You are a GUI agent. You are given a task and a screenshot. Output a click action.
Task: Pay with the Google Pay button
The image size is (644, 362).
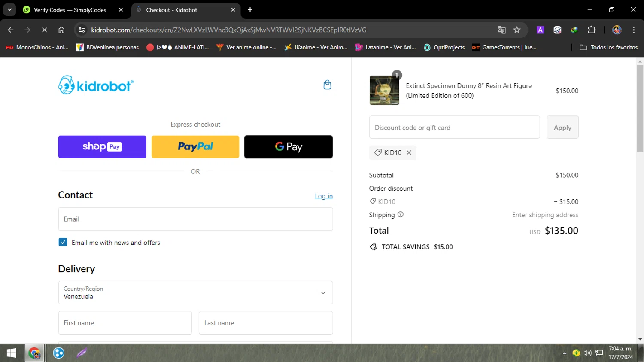[x=289, y=147]
